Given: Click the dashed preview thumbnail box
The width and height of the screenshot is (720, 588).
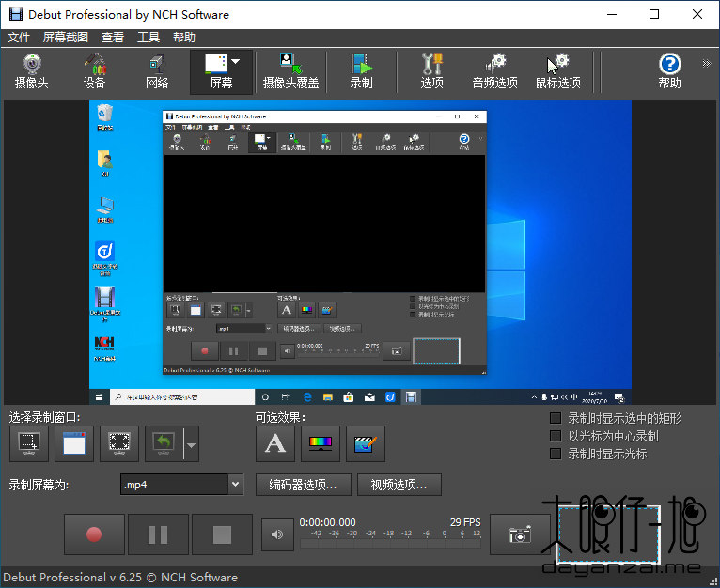Looking at the screenshot, I should [x=608, y=534].
